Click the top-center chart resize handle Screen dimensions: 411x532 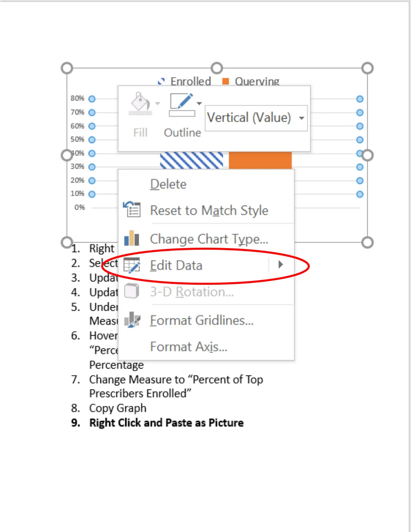pyautogui.click(x=217, y=68)
